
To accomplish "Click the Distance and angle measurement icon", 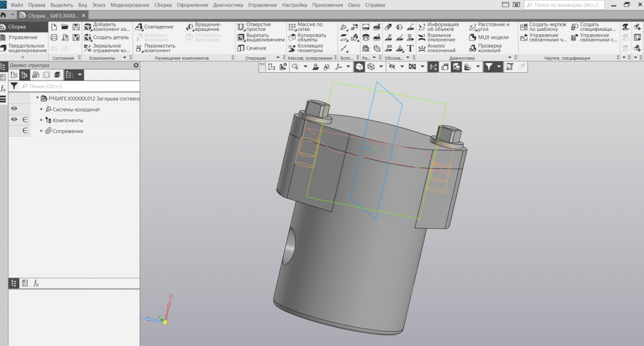I will [x=473, y=27].
